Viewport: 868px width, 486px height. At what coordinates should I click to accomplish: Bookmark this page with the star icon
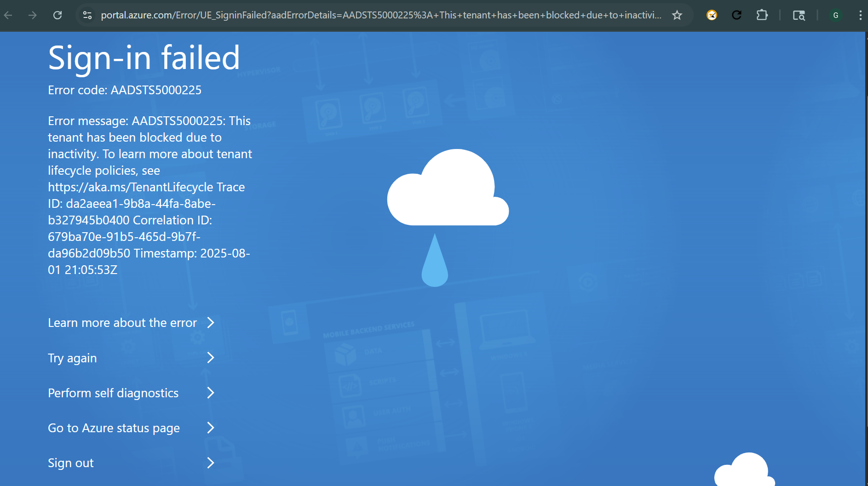click(677, 15)
